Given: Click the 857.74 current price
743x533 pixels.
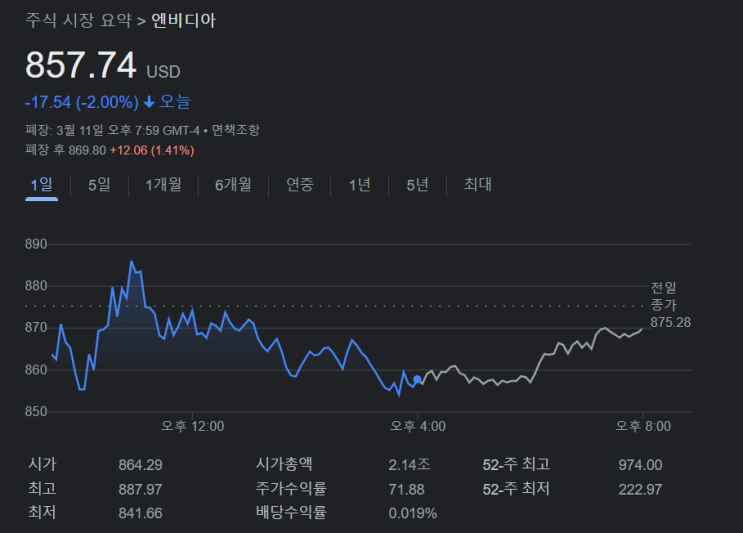Looking at the screenshot, I should (x=81, y=65).
